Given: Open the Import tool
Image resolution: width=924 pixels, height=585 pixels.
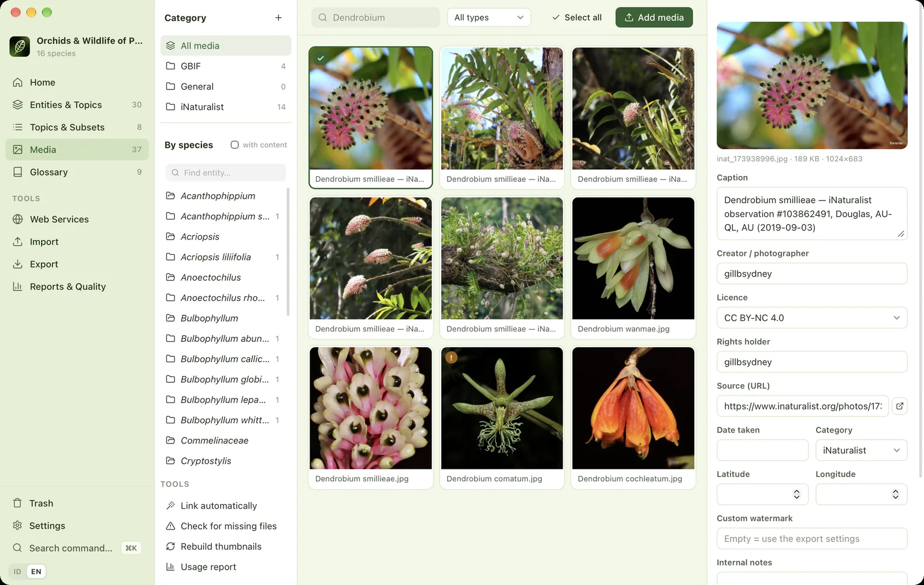Looking at the screenshot, I should coord(77,242).
